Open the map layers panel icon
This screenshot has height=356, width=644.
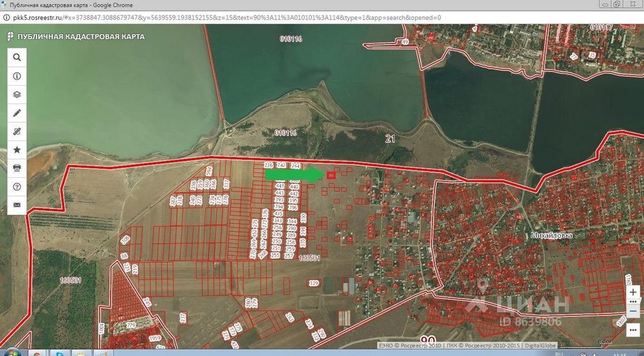(17, 94)
